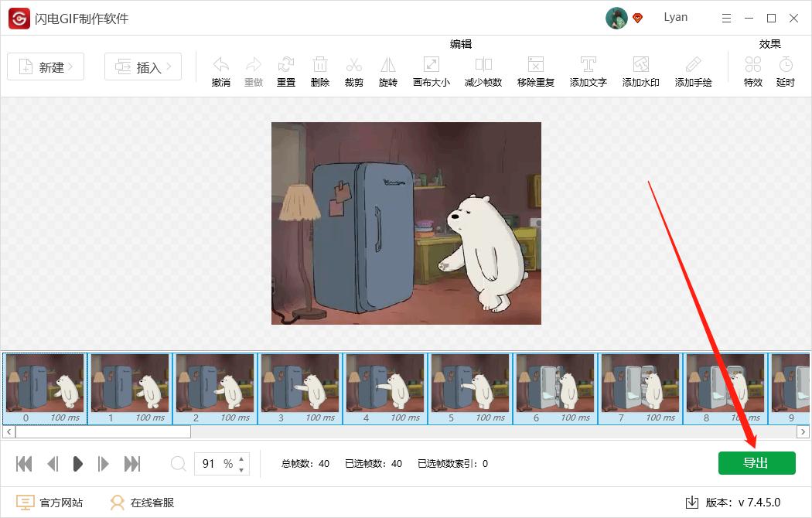Open the 添加文字 add text tool
Viewport: 812px width, 518px height.
pos(589,70)
